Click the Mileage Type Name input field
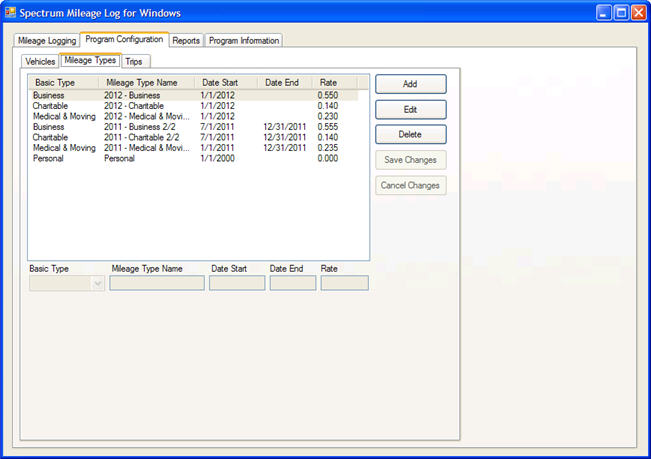Image resolution: width=651 pixels, height=459 pixels. point(157,284)
